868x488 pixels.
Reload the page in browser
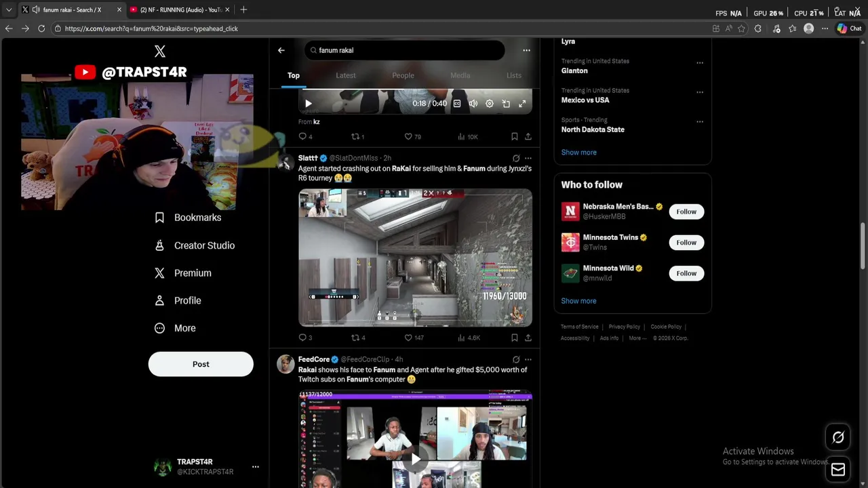click(x=41, y=28)
